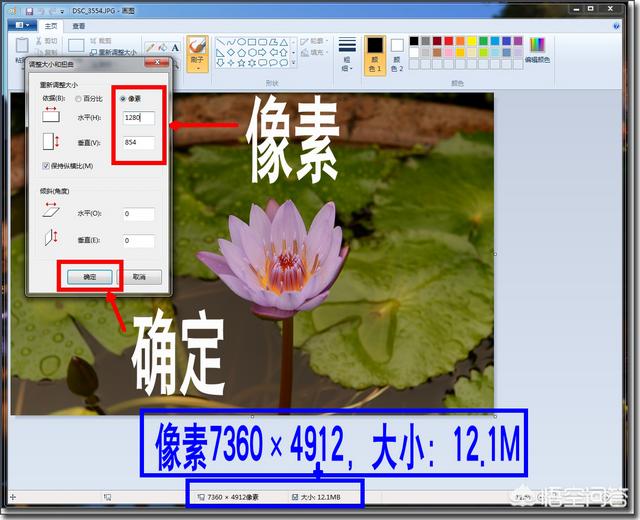Select the Brushes (刷子) tool
Image resolution: width=640 pixels, height=520 pixels.
pyautogui.click(x=196, y=52)
